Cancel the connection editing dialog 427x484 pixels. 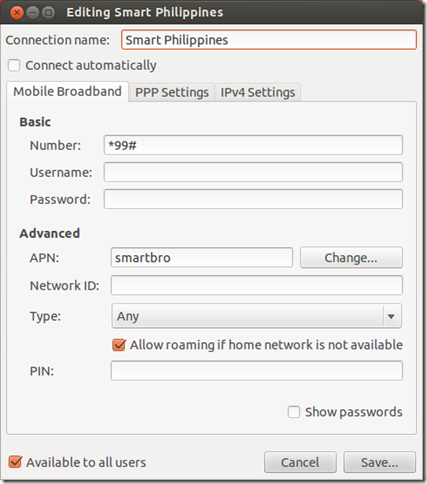(300, 462)
